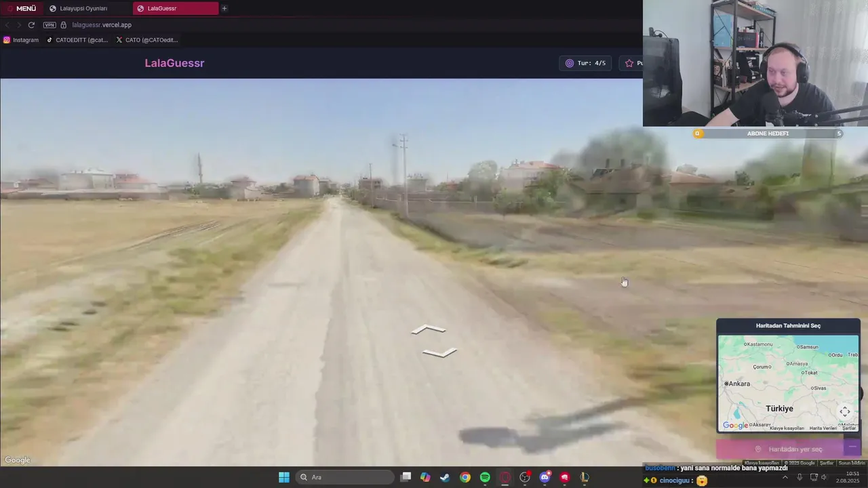Click the site padlock icon
868x488 pixels.
click(x=63, y=25)
